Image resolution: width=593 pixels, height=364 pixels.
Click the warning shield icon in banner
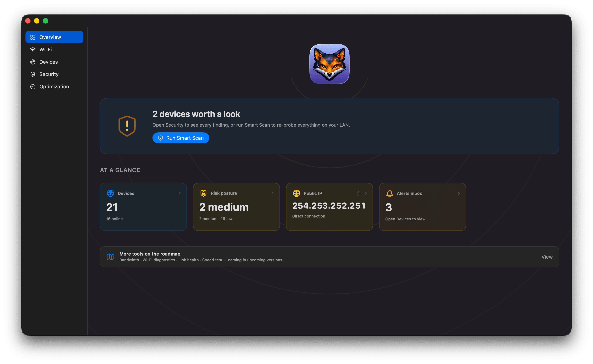click(x=127, y=126)
